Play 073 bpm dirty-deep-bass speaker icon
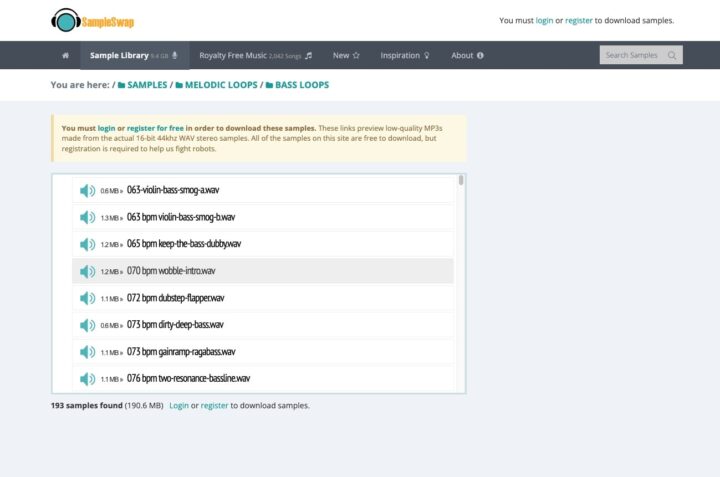The image size is (720, 477). (x=87, y=325)
